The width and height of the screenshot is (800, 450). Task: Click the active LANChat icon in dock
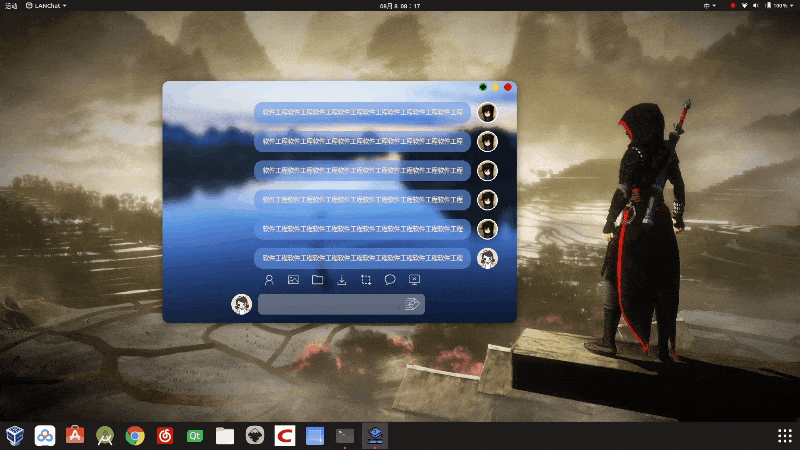pos(375,436)
